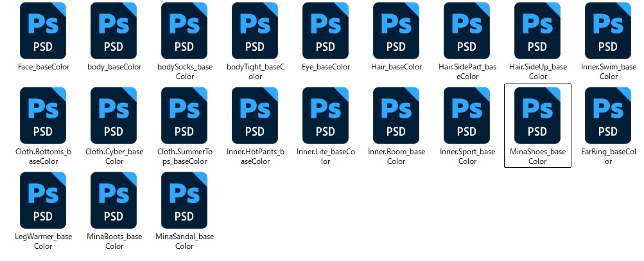This screenshot has height=261, width=644.
Task: Click the Hair.SidePart_baseColor file icon
Action: [x=467, y=30]
